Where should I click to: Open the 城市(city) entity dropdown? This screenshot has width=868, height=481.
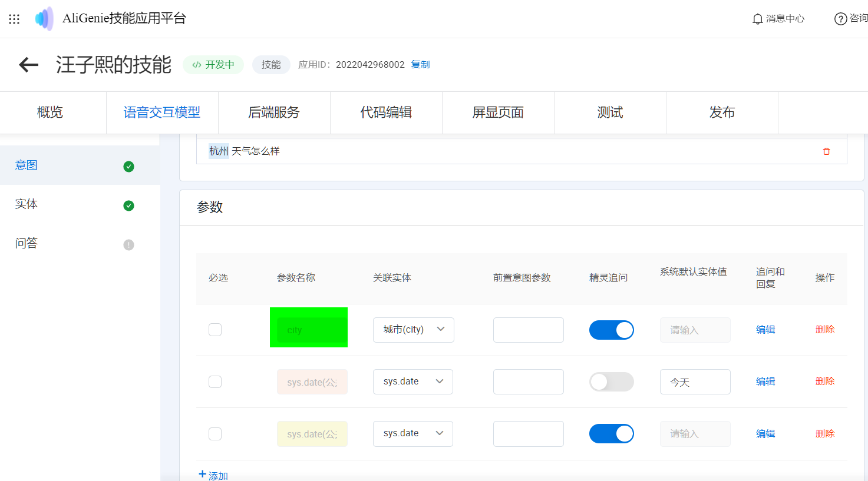click(x=414, y=330)
